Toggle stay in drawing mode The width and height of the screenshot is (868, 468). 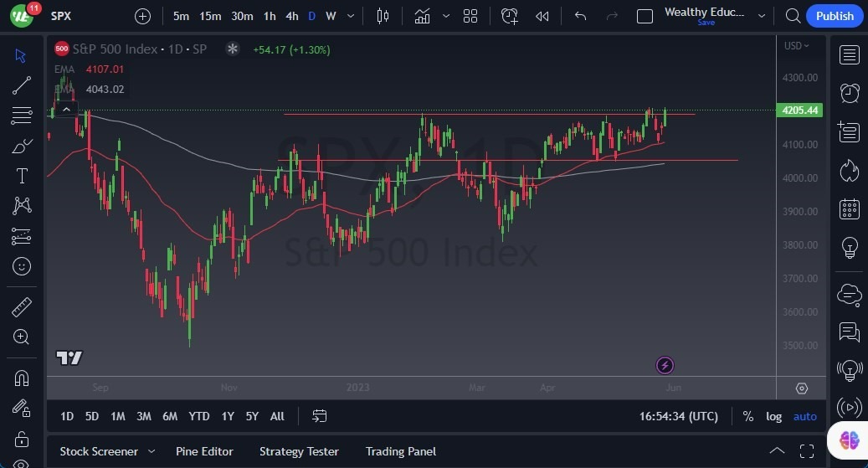[21, 409]
